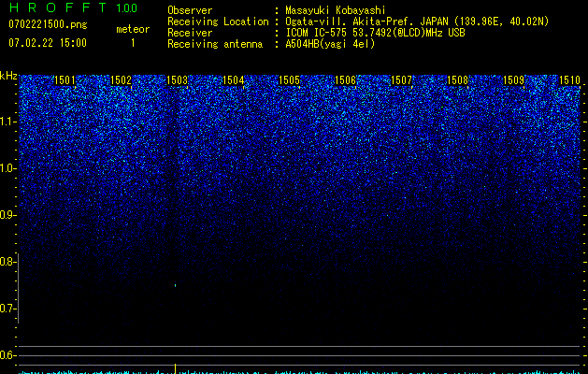Click the ICOM IC-575 receiver value

[x=375, y=33]
